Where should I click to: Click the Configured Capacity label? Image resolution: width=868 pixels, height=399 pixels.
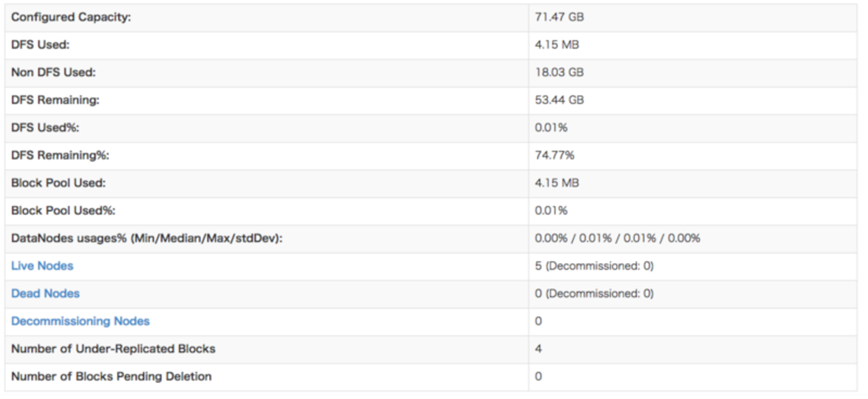click(x=71, y=17)
